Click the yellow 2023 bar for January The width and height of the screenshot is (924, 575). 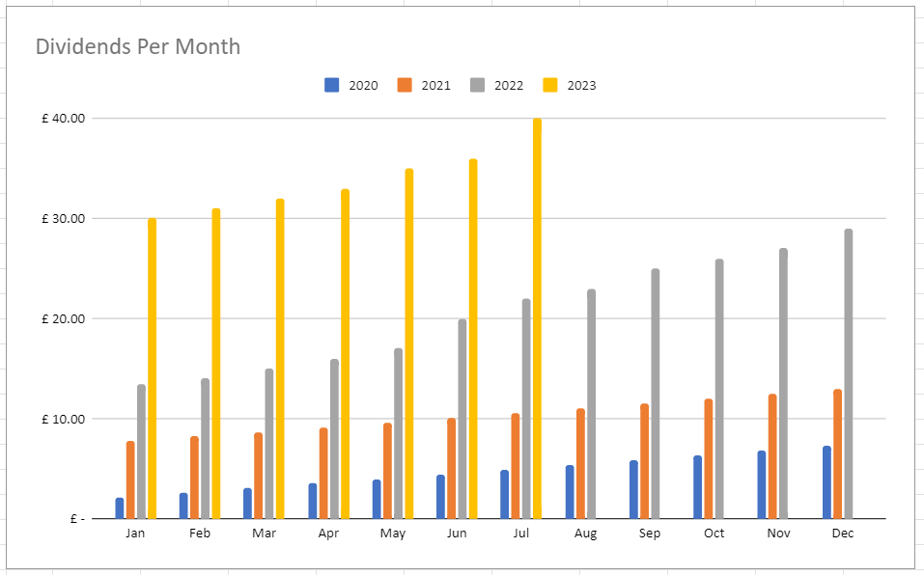[x=152, y=369]
